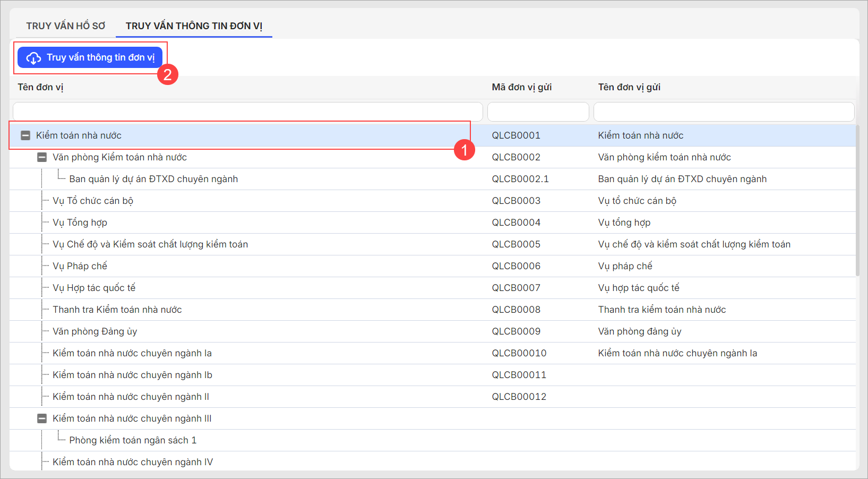Image resolution: width=868 pixels, height=479 pixels.
Task: Click the QLCB0005 code cell
Action: click(515, 244)
